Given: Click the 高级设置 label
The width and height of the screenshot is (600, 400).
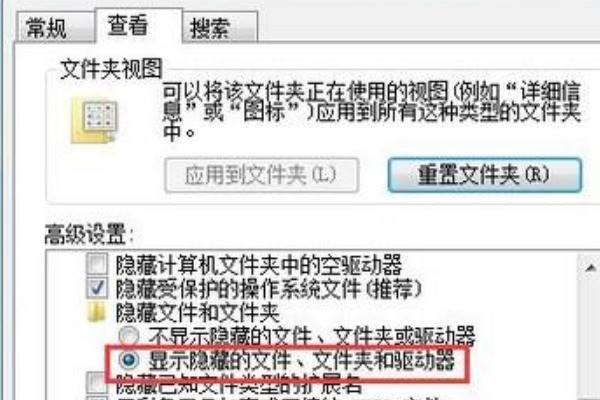Looking at the screenshot, I should pos(89,234).
